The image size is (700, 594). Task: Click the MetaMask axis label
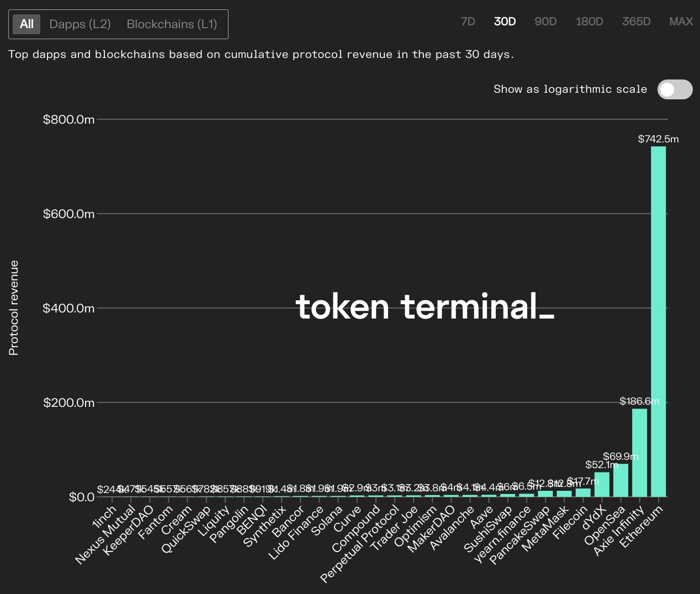coord(545,528)
